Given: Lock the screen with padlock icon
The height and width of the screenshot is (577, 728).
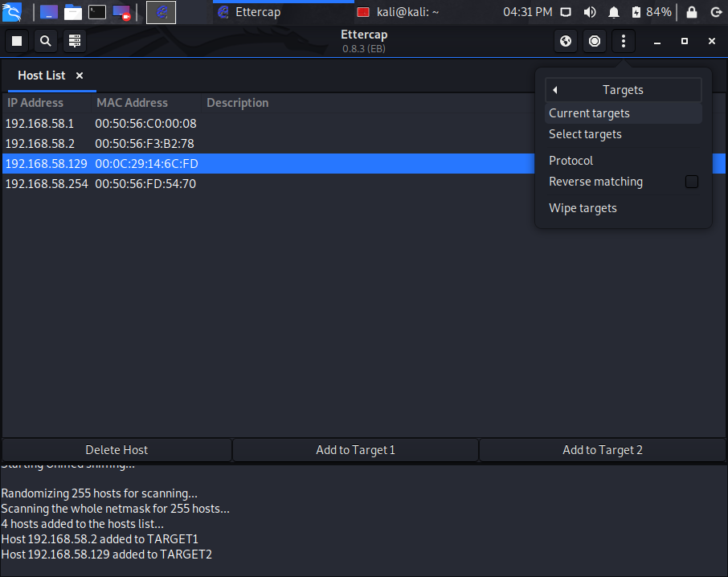Looking at the screenshot, I should coord(692,12).
